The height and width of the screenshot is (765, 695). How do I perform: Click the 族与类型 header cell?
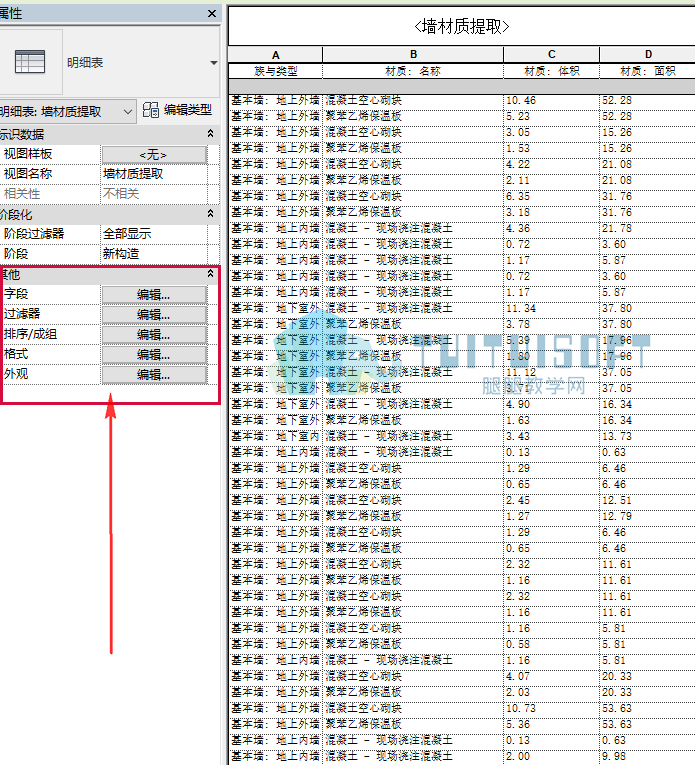point(276,71)
